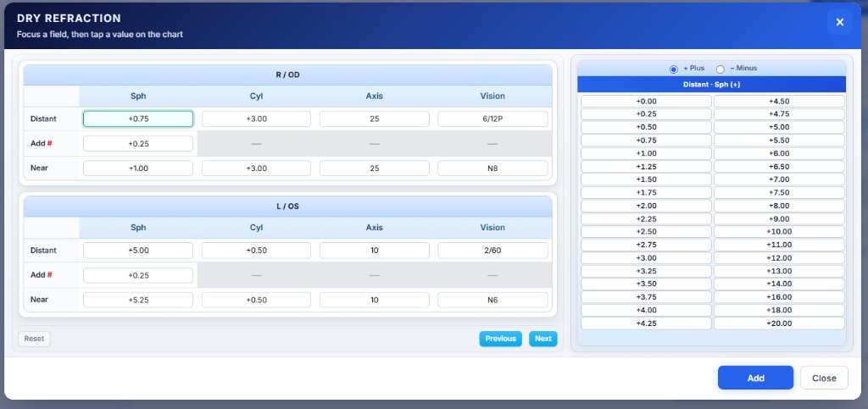Pick +1.25 on the Sph chart
The width and height of the screenshot is (868, 409).
click(646, 167)
